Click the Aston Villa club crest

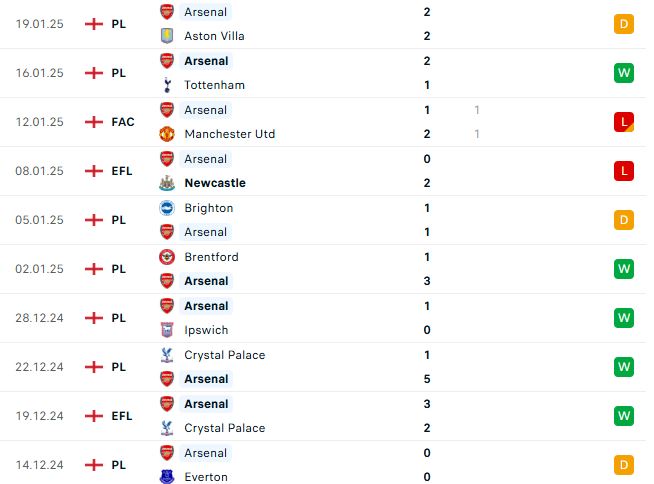pyautogui.click(x=167, y=36)
